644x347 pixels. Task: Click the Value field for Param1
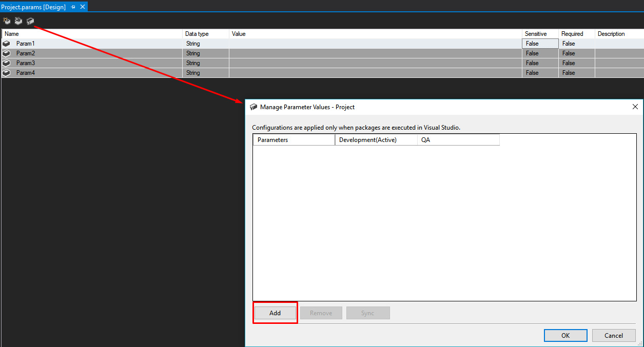376,44
